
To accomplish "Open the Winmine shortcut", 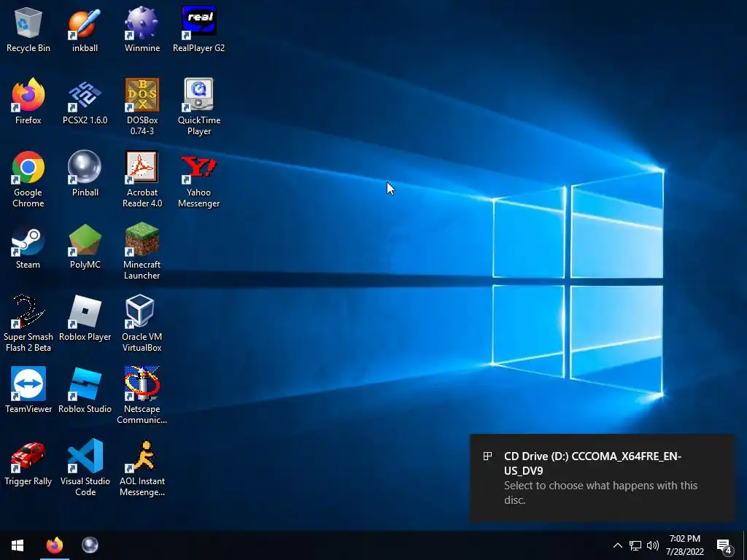I will tap(142, 29).
